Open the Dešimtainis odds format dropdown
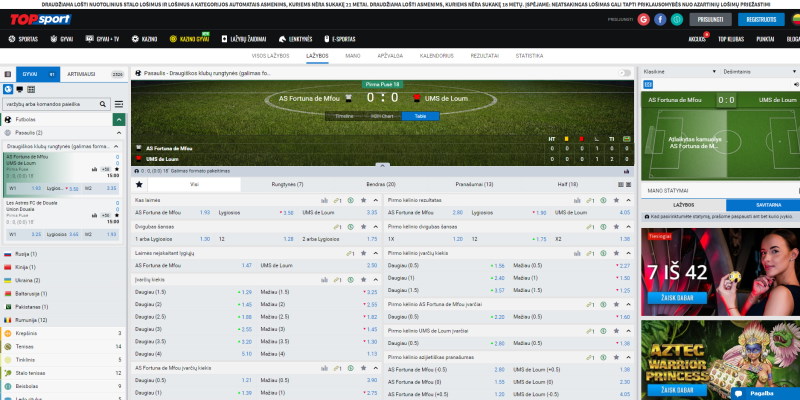The image size is (800, 400). tap(757, 72)
